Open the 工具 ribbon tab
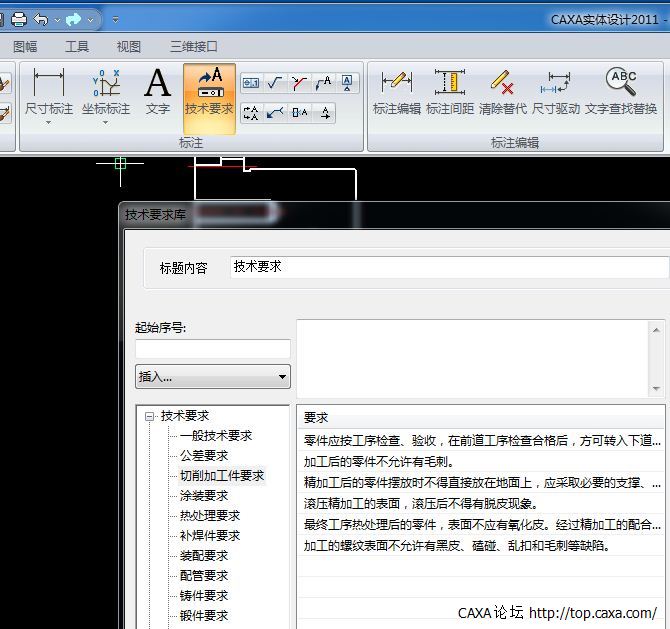670x629 pixels. click(x=77, y=46)
